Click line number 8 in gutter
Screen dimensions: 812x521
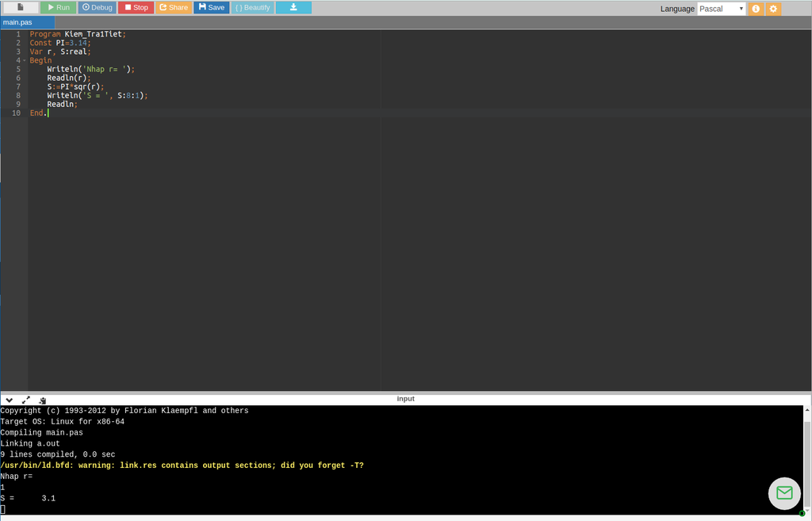point(18,95)
